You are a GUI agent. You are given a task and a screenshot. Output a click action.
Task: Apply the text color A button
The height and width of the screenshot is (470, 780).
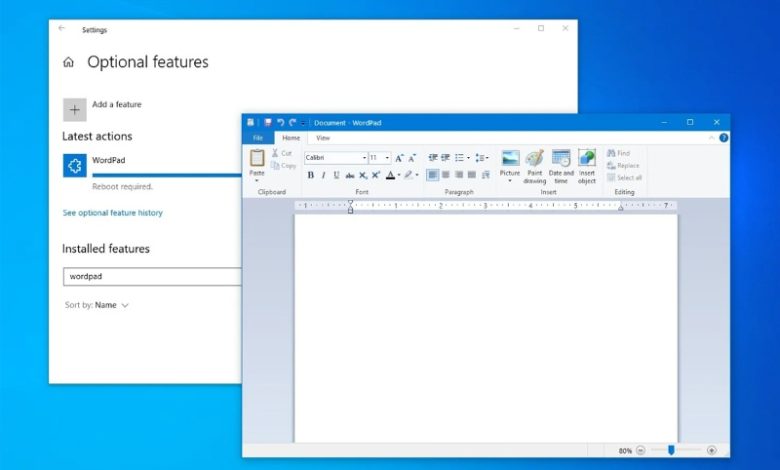(390, 175)
